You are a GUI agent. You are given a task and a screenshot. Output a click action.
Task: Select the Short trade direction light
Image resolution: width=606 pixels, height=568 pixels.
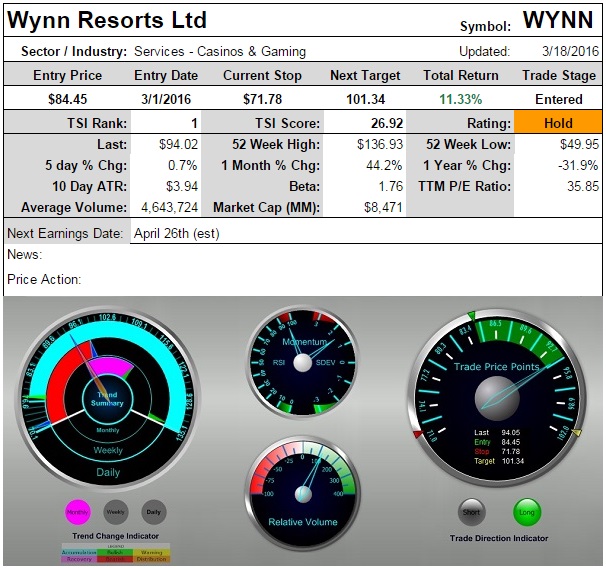[472, 512]
